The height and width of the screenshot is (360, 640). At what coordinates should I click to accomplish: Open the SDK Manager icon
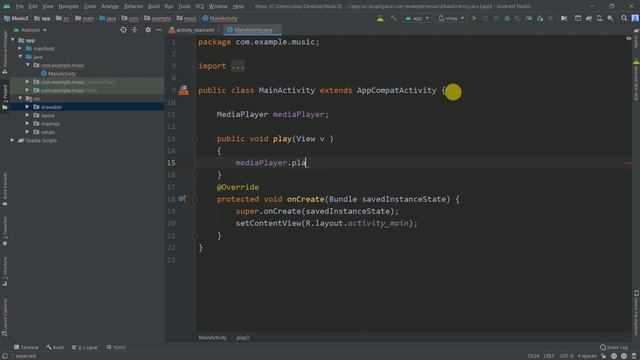click(x=611, y=18)
